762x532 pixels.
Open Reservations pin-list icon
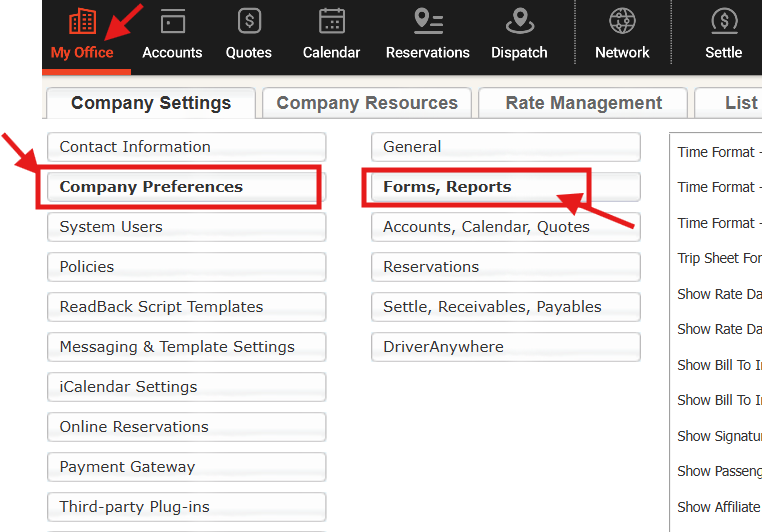point(428,21)
